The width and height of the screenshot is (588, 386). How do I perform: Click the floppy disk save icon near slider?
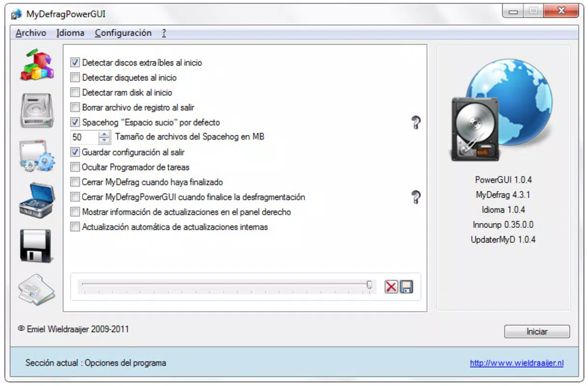[x=406, y=287]
